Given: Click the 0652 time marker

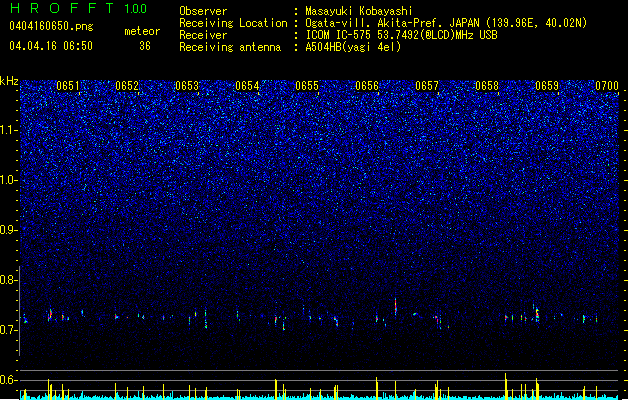Looking at the screenshot, I should tap(127, 86).
